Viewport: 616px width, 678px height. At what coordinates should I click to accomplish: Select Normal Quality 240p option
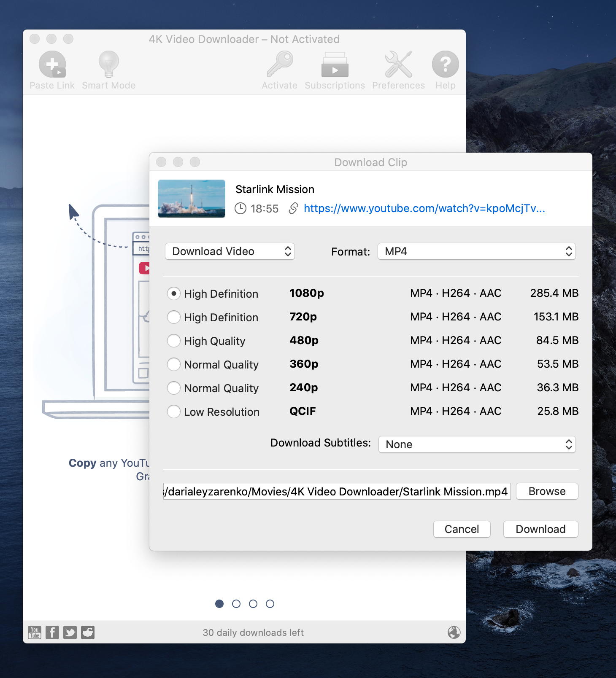pos(174,388)
